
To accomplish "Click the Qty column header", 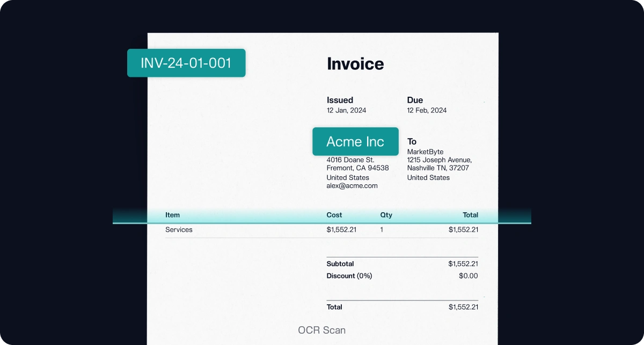I will coord(386,215).
